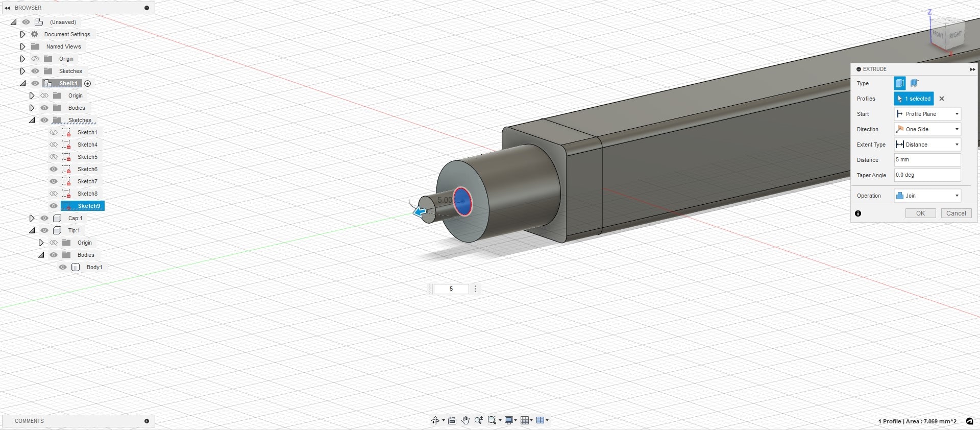Click the status bar corner notification icon

969,421
